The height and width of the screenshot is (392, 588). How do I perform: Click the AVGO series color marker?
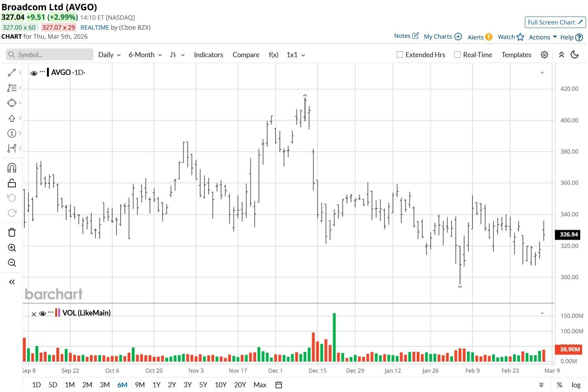click(48, 72)
